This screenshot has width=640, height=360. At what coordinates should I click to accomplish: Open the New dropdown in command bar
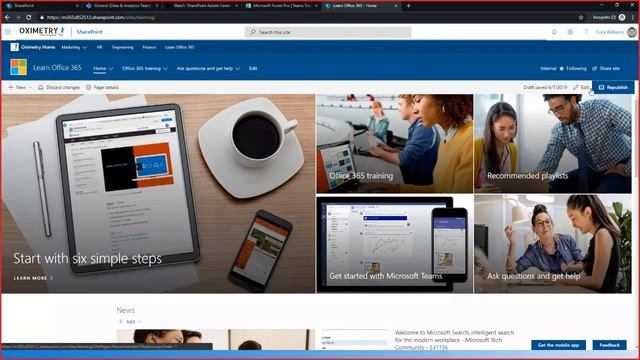(x=20, y=87)
